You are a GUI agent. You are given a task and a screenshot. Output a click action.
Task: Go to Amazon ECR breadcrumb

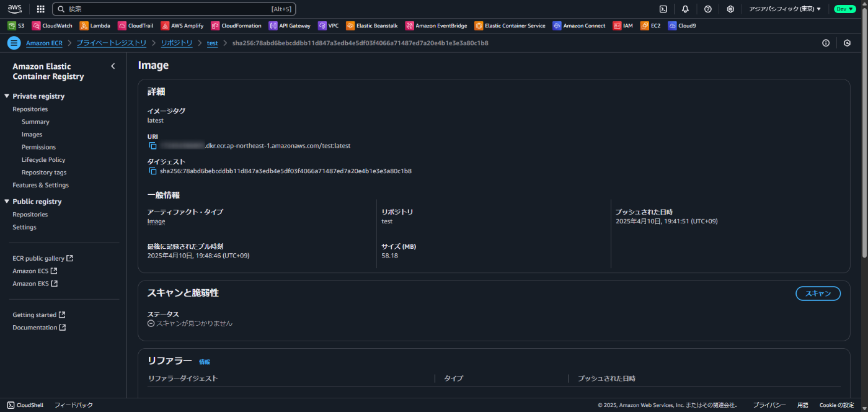coord(44,43)
